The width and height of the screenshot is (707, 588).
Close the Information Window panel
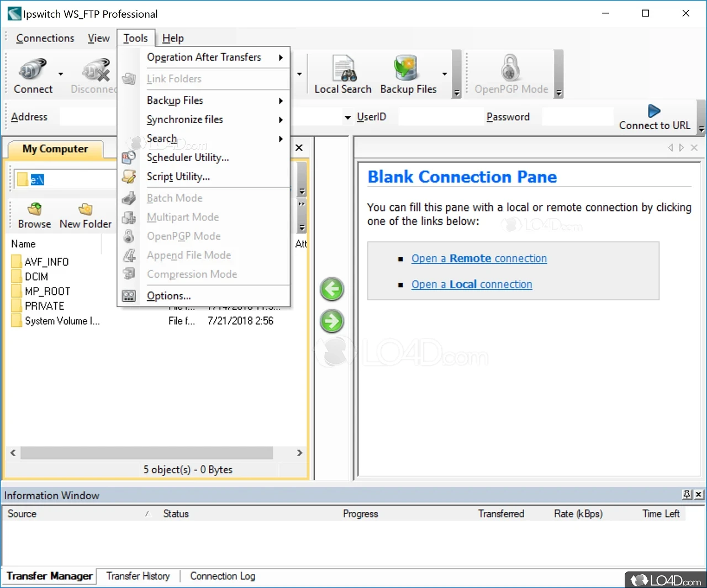click(699, 495)
